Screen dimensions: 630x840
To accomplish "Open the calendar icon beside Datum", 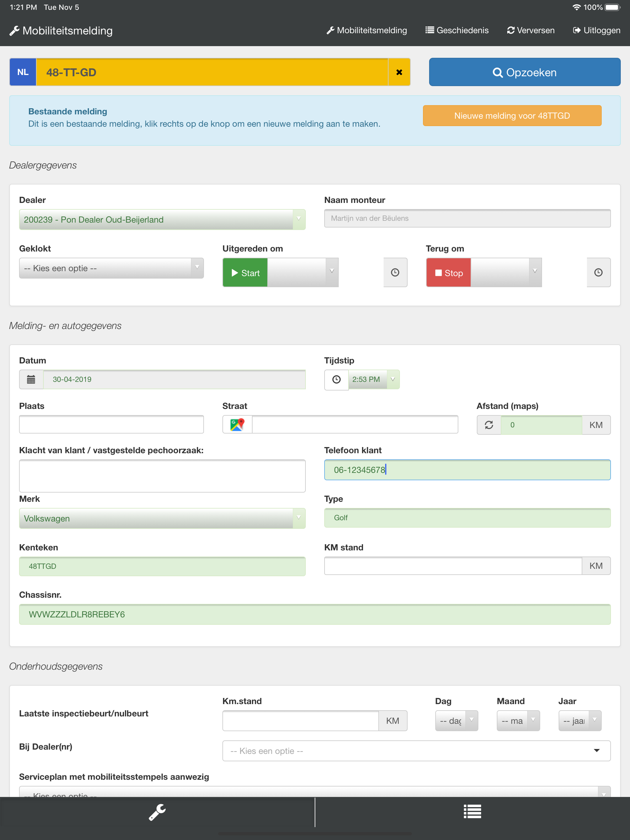I will pyautogui.click(x=31, y=379).
